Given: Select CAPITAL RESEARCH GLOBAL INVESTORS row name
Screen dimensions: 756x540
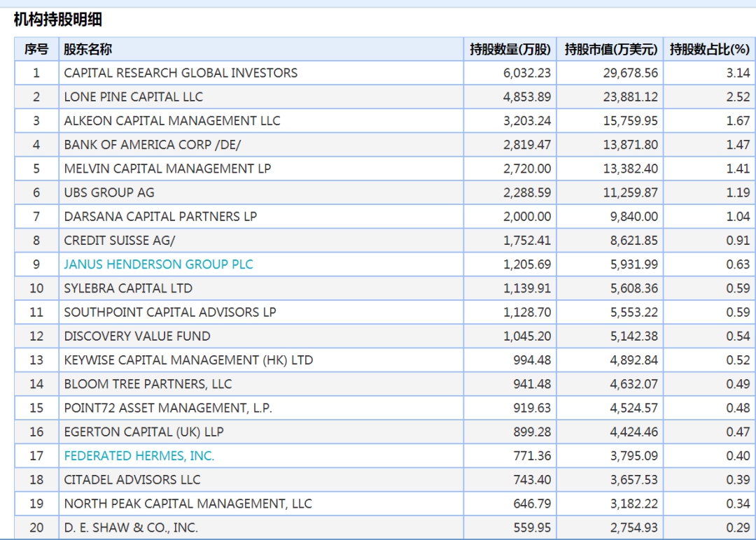Looking at the screenshot, I should click(181, 73).
